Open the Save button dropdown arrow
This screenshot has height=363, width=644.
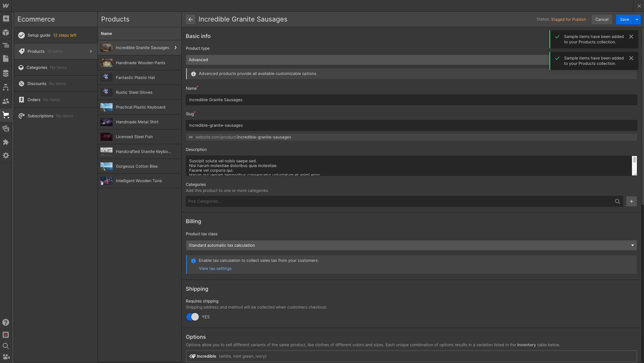tap(637, 19)
